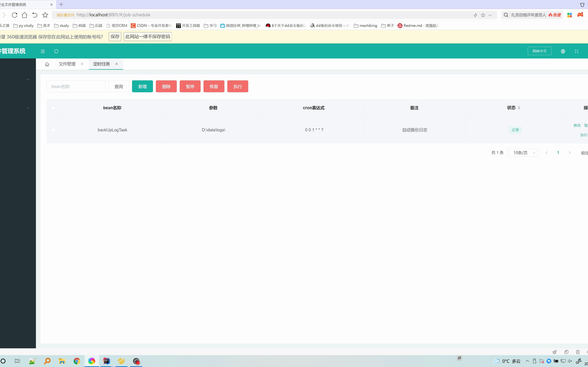This screenshot has height=367, width=588.
Task: Click the 暂停 icon to pause task
Action: pos(190,86)
